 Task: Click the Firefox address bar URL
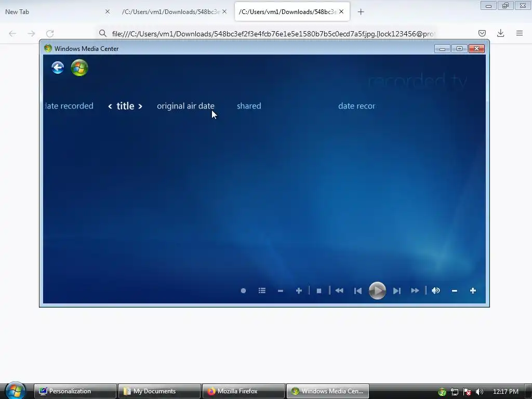(x=273, y=34)
